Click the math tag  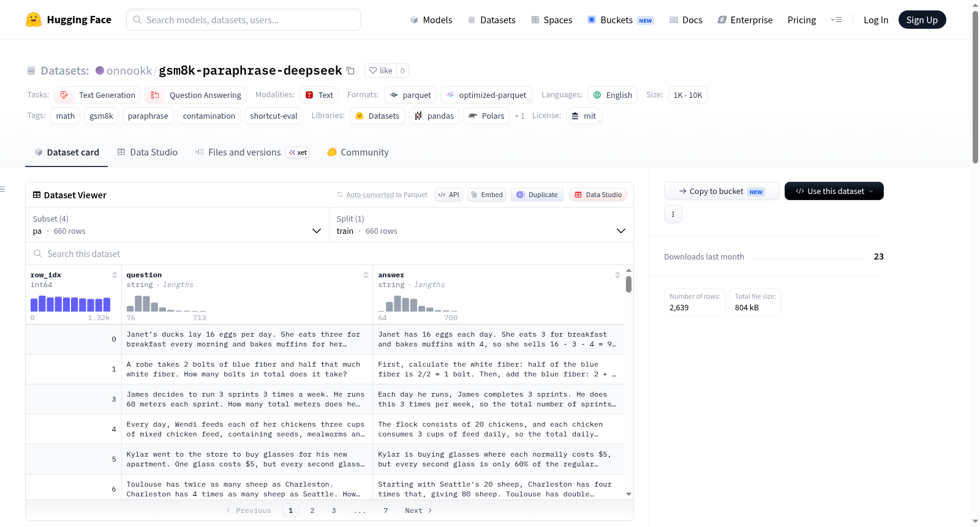[x=66, y=116]
